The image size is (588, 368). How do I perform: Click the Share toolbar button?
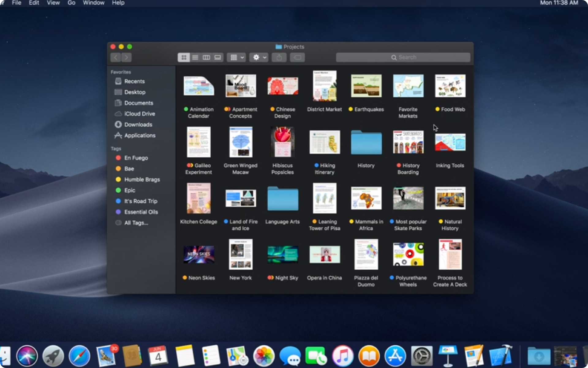(279, 57)
